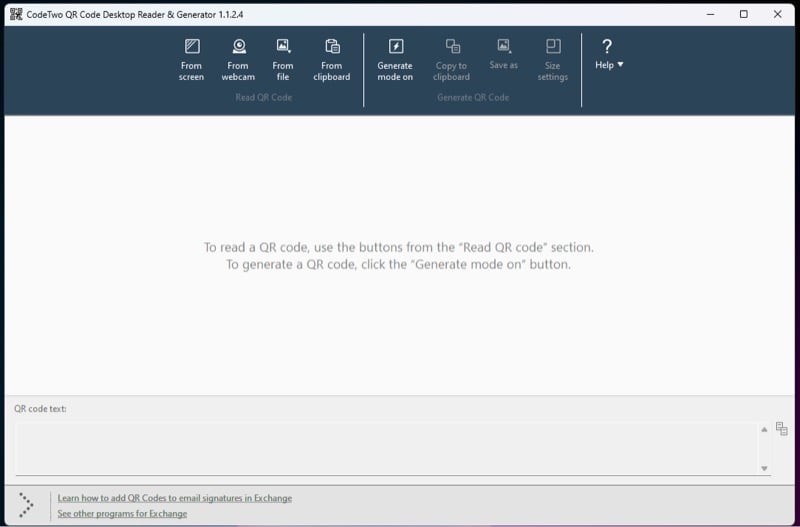
Task: Click the greyed-out Save as button
Action: [504, 55]
